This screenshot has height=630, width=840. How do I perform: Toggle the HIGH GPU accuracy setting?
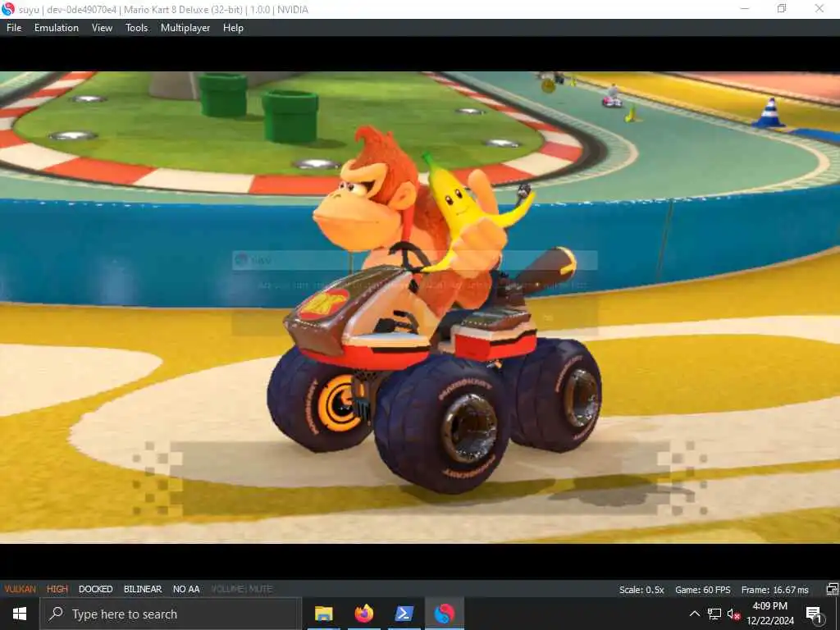click(57, 589)
